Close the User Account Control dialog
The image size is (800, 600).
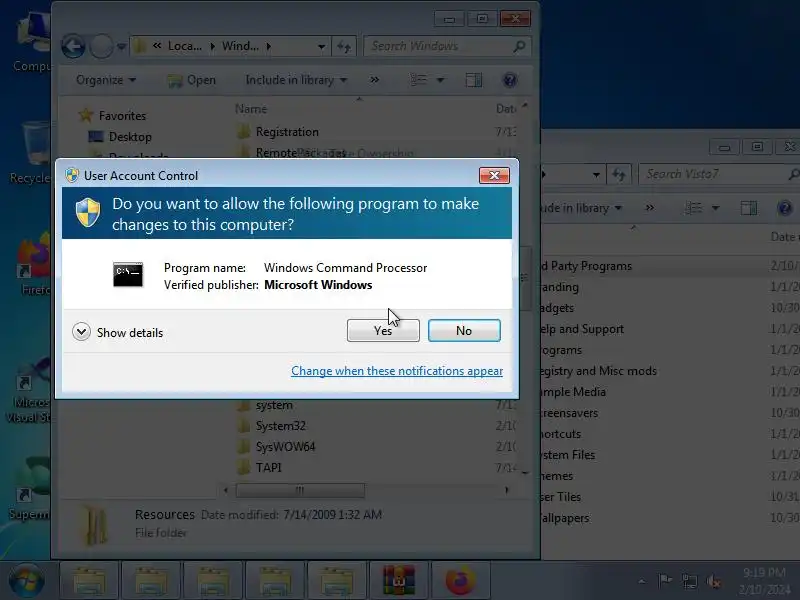click(494, 176)
